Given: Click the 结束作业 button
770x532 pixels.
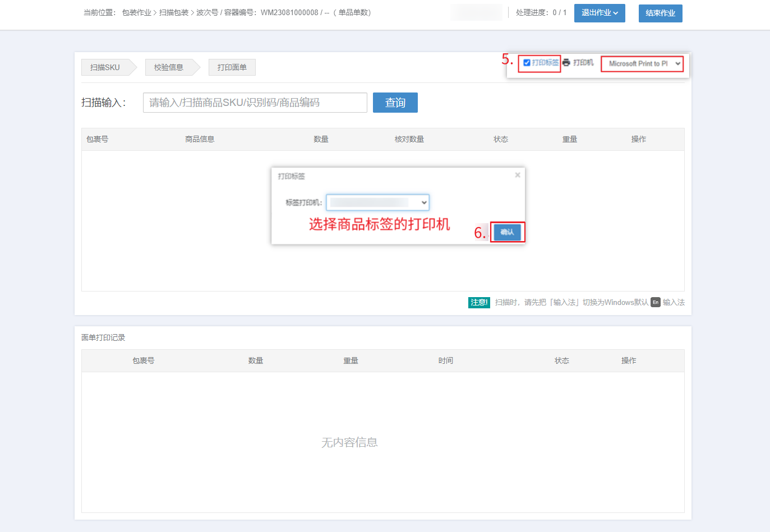Looking at the screenshot, I should click(660, 13).
